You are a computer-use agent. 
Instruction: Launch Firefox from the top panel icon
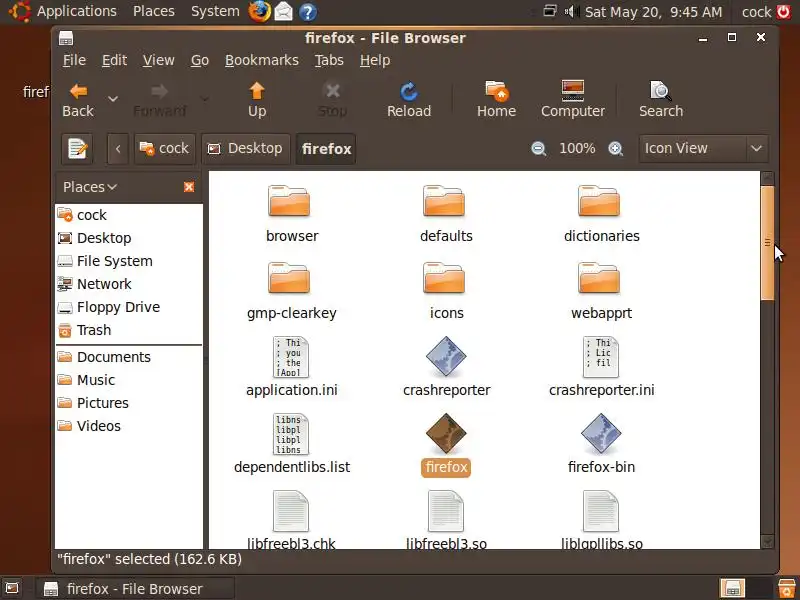click(x=259, y=12)
